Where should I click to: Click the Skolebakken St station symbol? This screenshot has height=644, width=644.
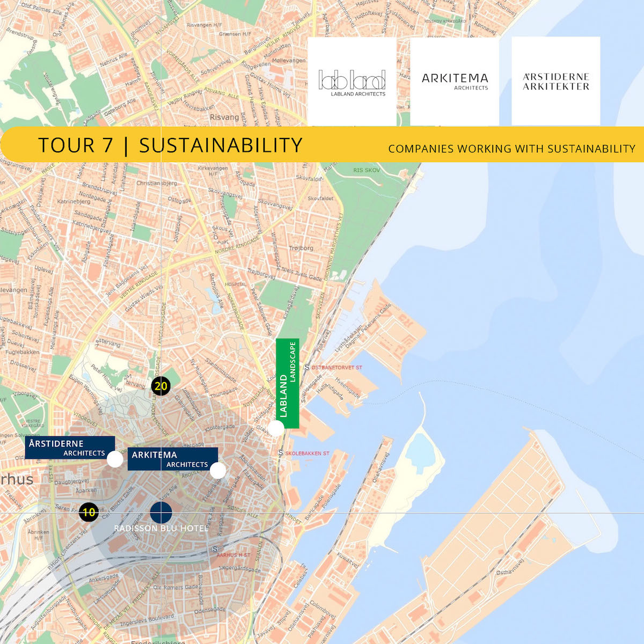pos(281,453)
